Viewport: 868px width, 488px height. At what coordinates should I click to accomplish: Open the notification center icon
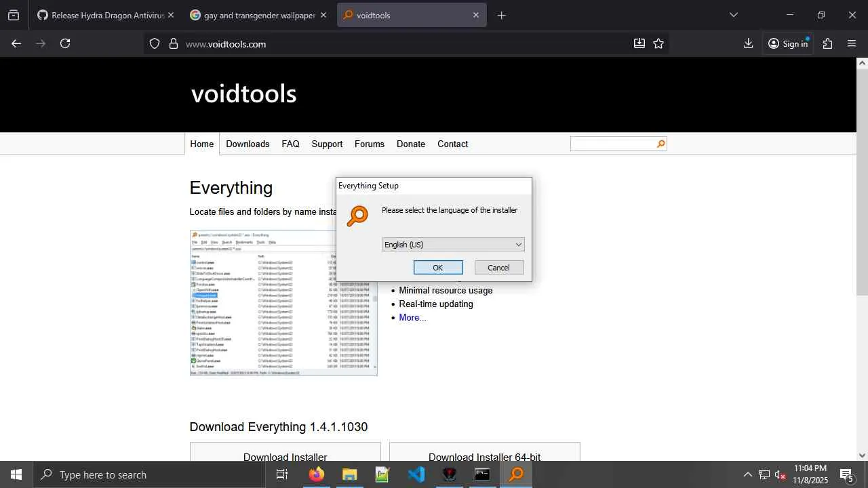point(847,474)
